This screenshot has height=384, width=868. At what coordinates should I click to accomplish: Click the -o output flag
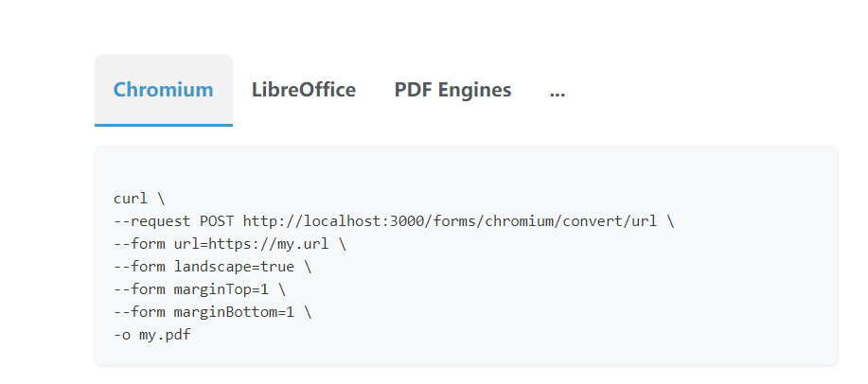click(x=122, y=335)
